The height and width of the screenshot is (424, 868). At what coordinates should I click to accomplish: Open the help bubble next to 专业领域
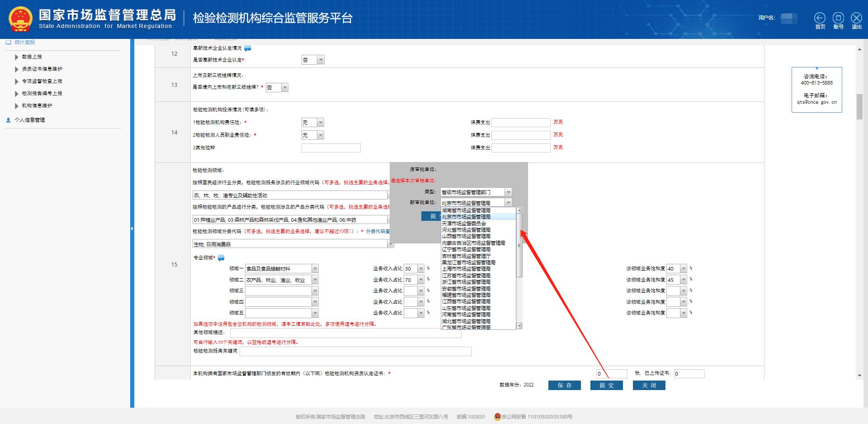point(221,257)
